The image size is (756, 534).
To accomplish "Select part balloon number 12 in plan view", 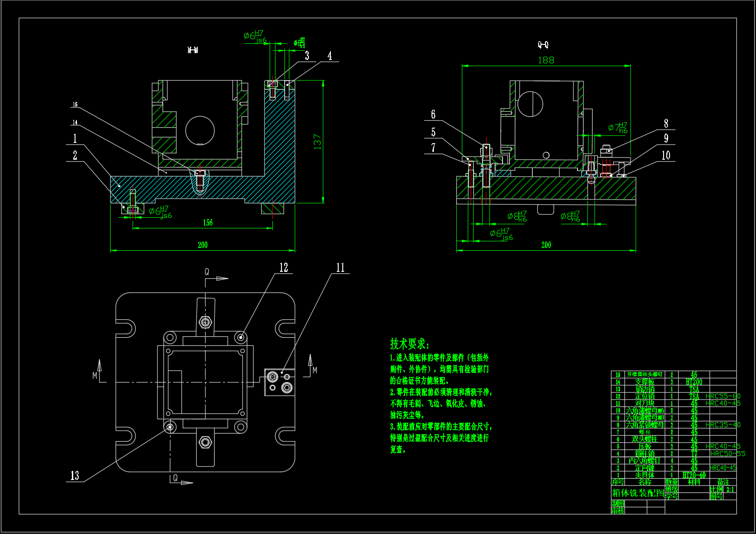I will click(284, 268).
